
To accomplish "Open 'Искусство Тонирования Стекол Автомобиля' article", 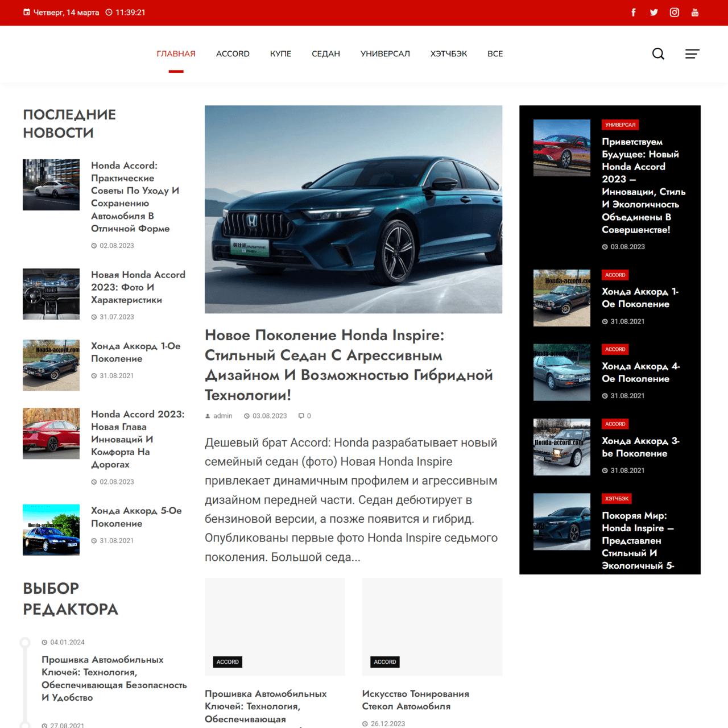I will pyautogui.click(x=416, y=700).
